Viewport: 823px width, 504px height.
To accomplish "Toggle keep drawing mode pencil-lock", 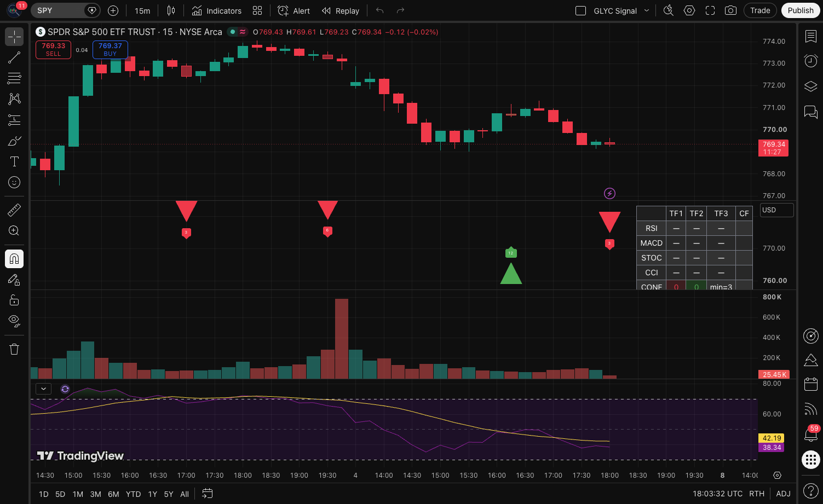I will click(x=14, y=280).
